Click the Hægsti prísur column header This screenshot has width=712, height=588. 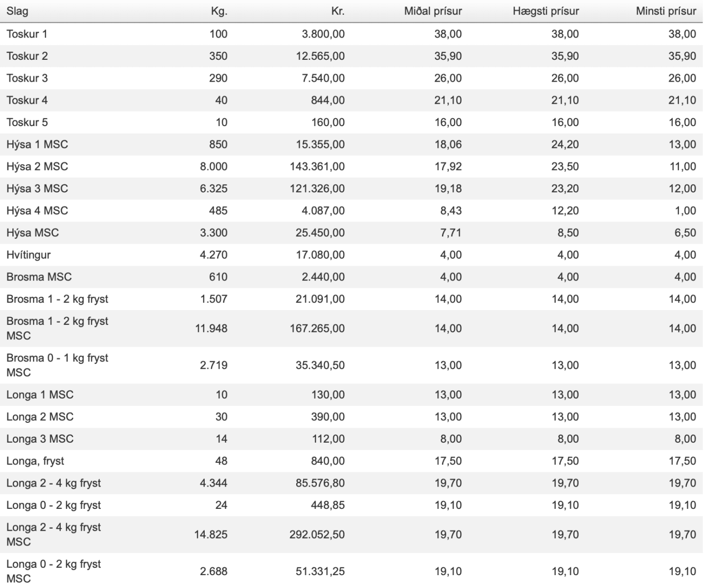pos(546,11)
